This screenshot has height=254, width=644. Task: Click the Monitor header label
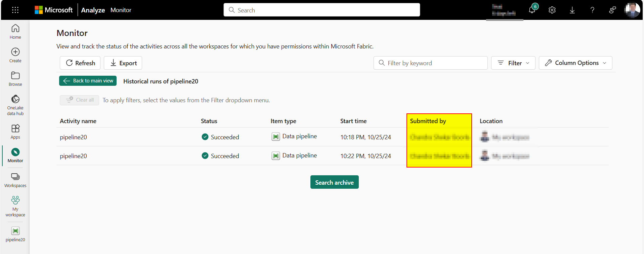pyautogui.click(x=121, y=10)
